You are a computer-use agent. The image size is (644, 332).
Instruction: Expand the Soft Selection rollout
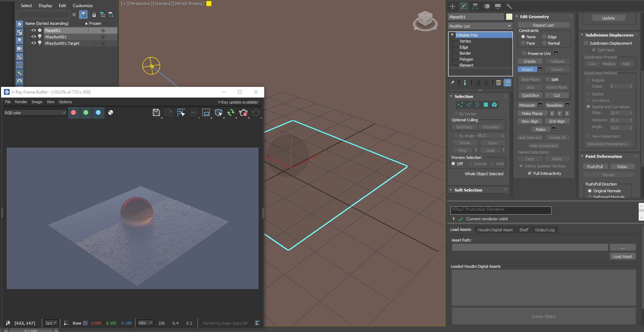pyautogui.click(x=468, y=190)
